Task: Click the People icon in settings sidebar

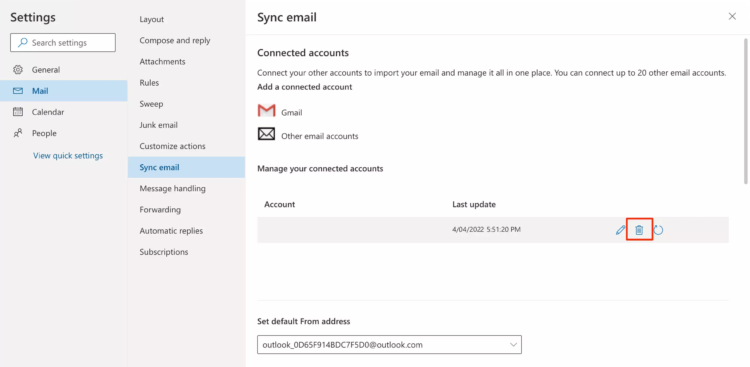Action: coord(18,133)
